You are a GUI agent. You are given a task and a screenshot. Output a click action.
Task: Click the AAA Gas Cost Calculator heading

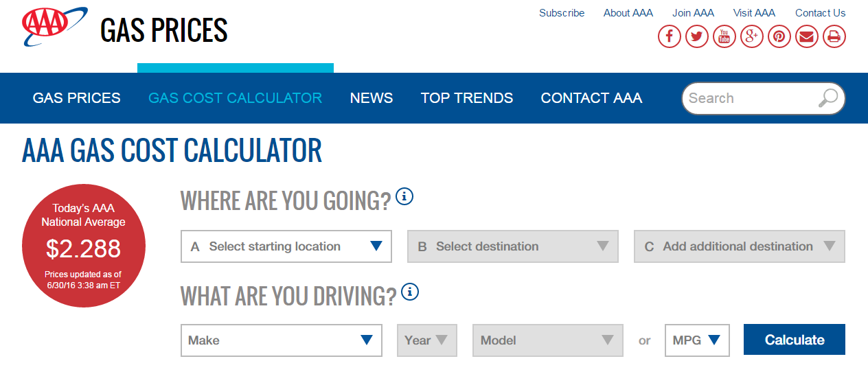[x=172, y=150]
